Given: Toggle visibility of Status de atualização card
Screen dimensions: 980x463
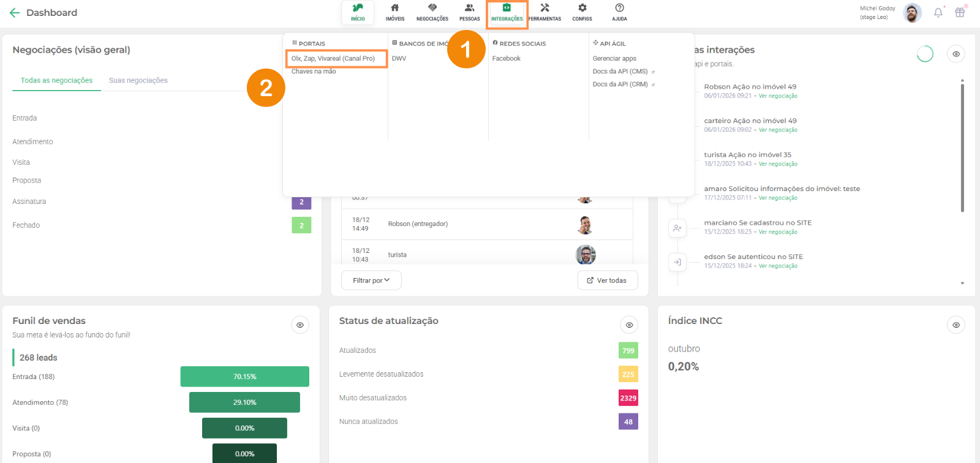Looking at the screenshot, I should pos(629,325).
